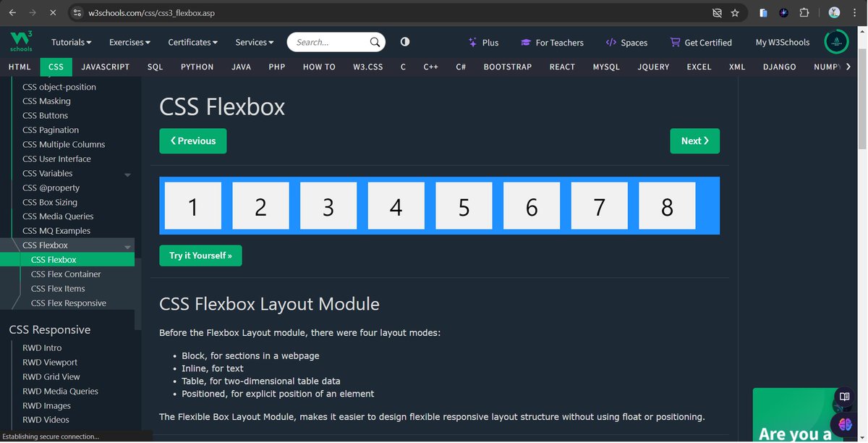Collapse the CSS Flexbox sidebar section

pos(128,245)
